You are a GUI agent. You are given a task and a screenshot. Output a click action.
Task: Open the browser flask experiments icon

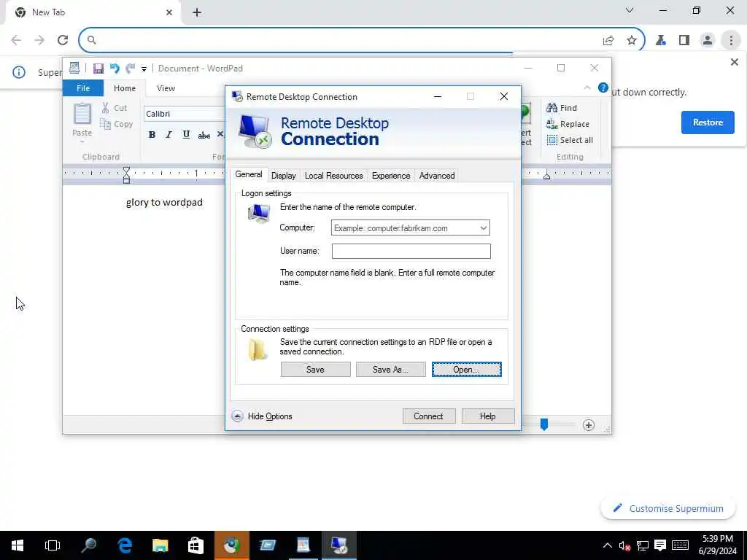661,41
